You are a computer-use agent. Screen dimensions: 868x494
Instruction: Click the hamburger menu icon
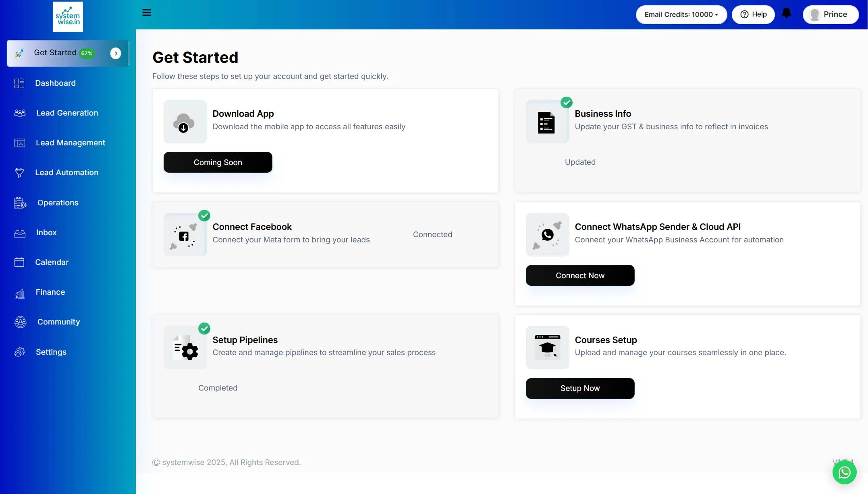point(147,12)
